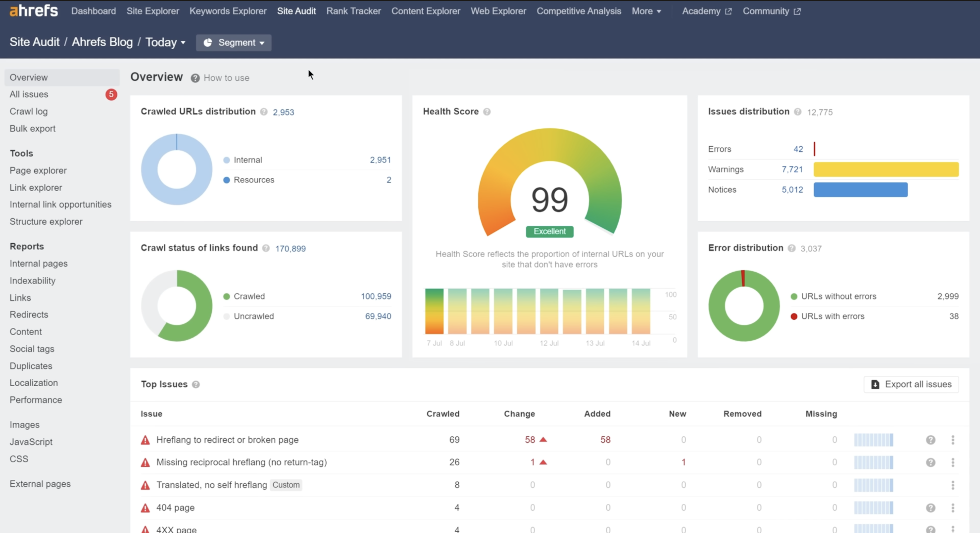Click the help icon beside Overview heading

click(x=195, y=78)
